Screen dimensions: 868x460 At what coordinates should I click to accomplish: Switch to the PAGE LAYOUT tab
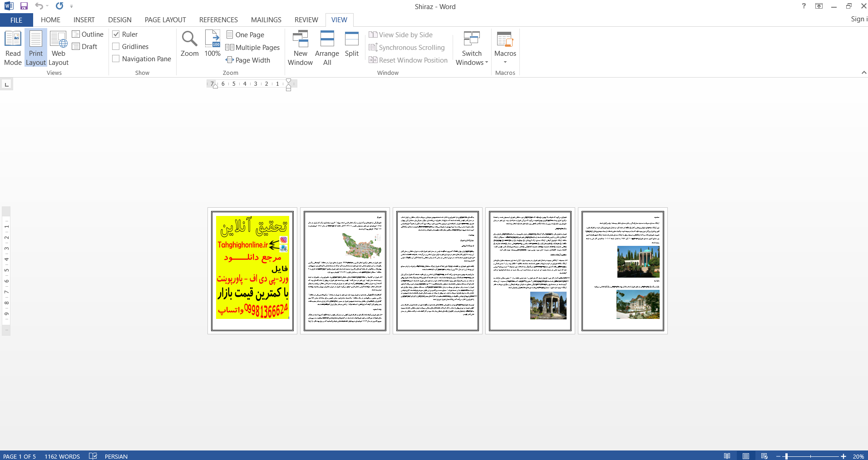(x=165, y=20)
